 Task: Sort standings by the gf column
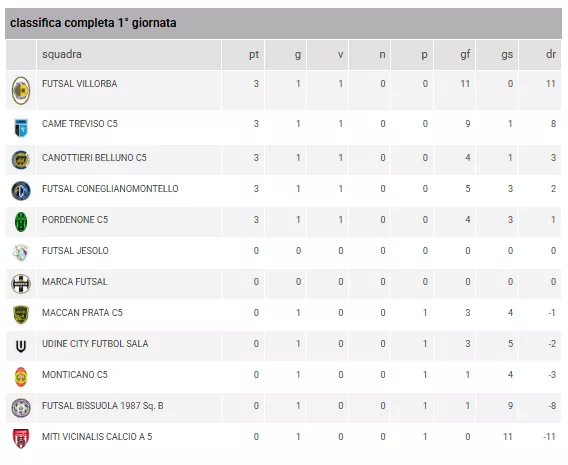pos(465,54)
